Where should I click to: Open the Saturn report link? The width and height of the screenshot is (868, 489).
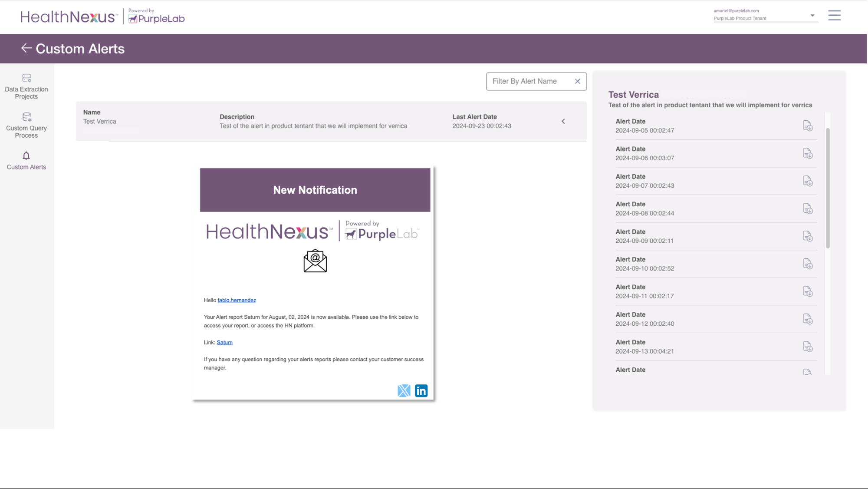[x=224, y=342]
